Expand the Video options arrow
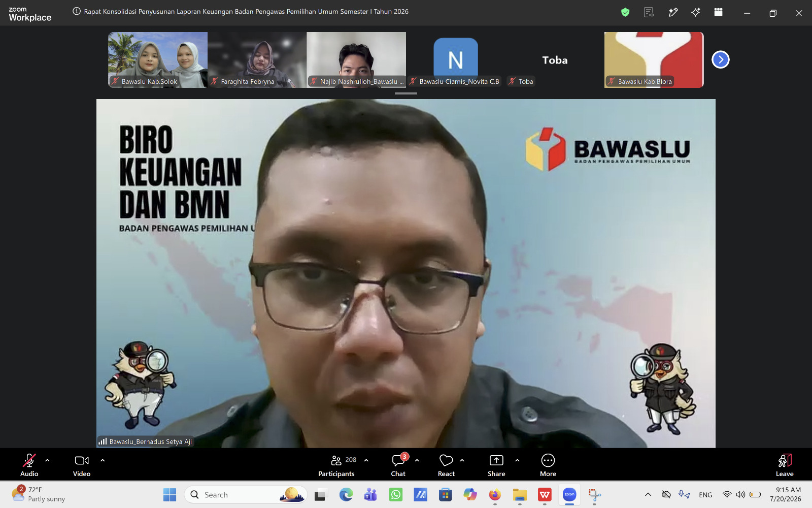 103,460
